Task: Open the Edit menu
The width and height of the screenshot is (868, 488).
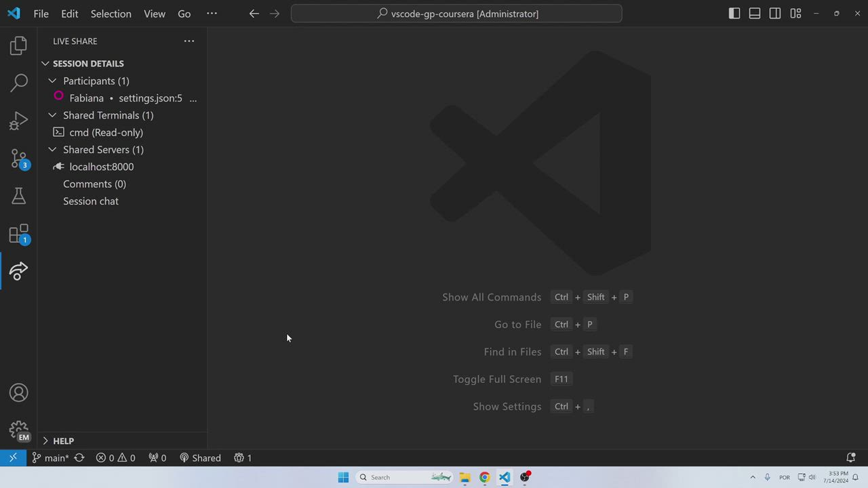Action: point(70,14)
